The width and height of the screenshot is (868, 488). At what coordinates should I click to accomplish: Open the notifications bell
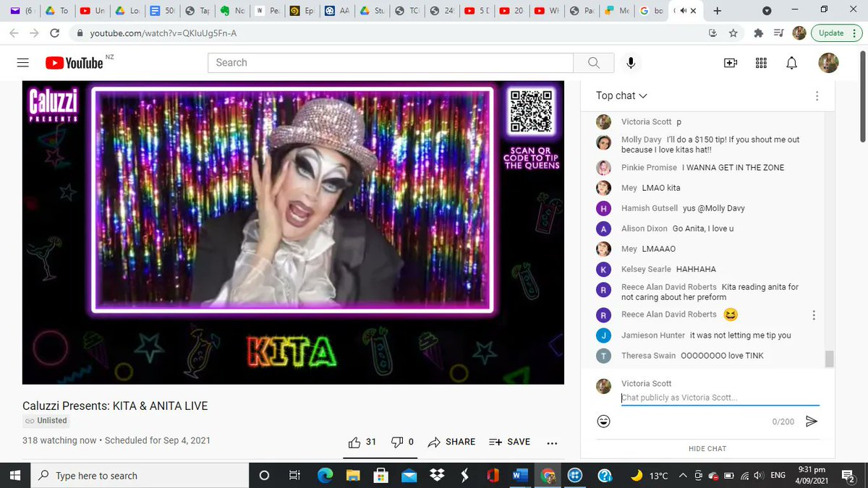[x=792, y=63]
